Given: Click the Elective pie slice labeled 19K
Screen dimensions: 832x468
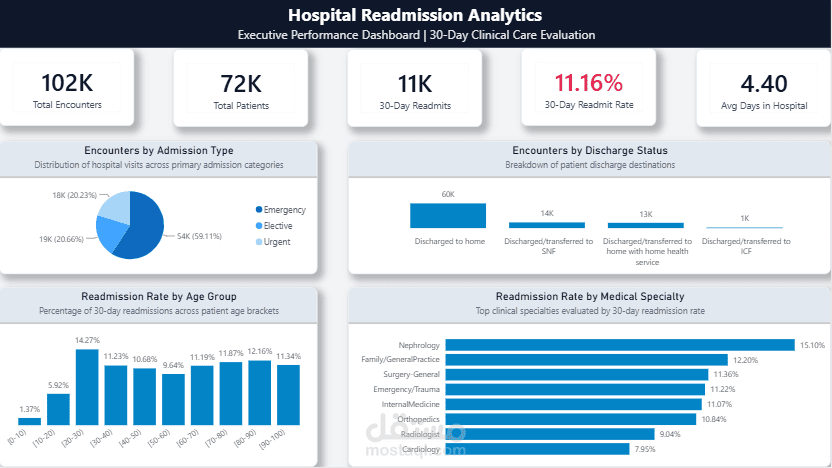Looking at the screenshot, I should (x=108, y=233).
